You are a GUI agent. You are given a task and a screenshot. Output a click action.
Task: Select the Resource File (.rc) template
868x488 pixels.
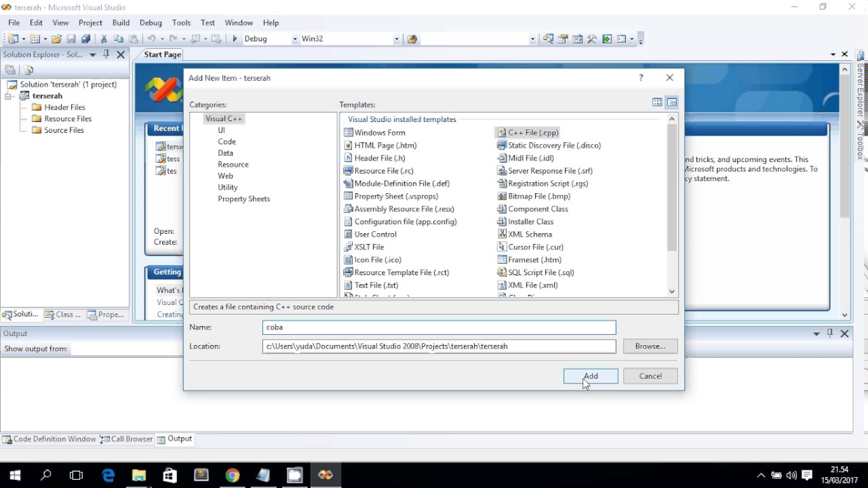(x=378, y=171)
